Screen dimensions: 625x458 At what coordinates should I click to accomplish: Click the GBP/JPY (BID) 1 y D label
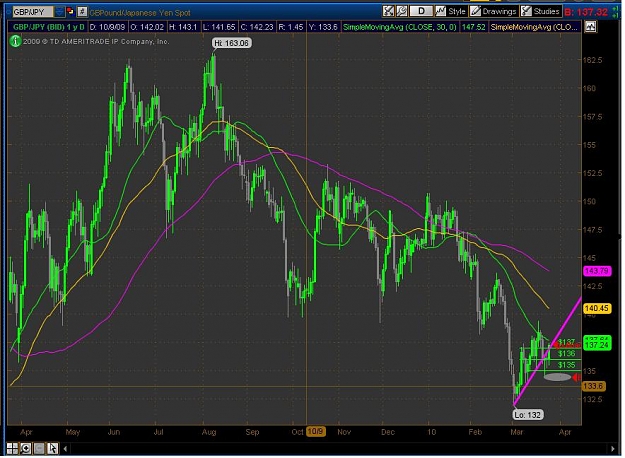pos(49,27)
